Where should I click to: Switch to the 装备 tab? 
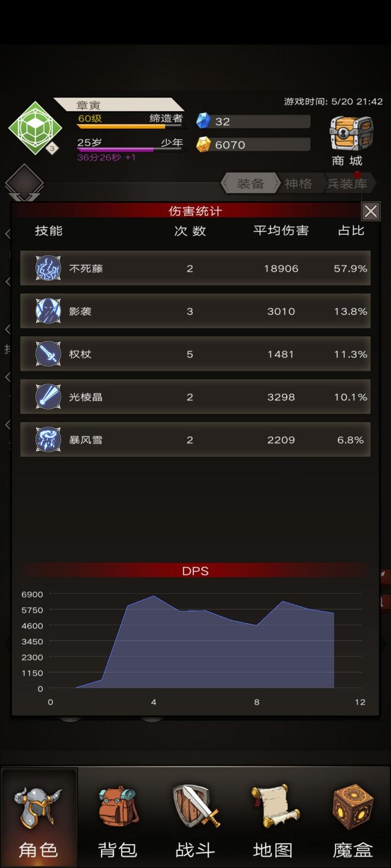tap(250, 184)
